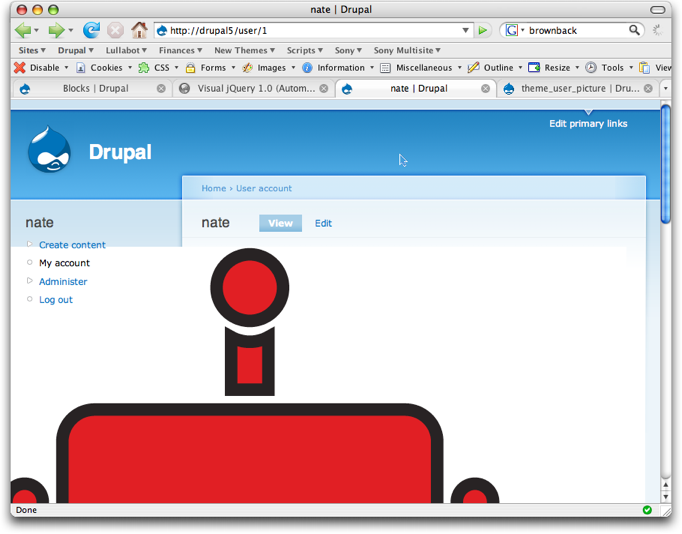Open the Finances bookmarks folder

pyautogui.click(x=181, y=50)
